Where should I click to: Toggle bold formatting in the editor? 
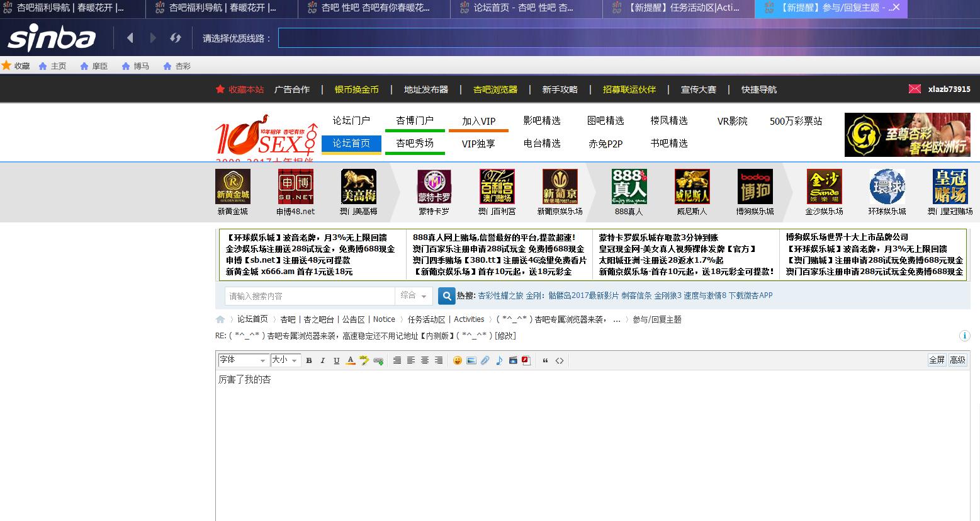pos(308,360)
